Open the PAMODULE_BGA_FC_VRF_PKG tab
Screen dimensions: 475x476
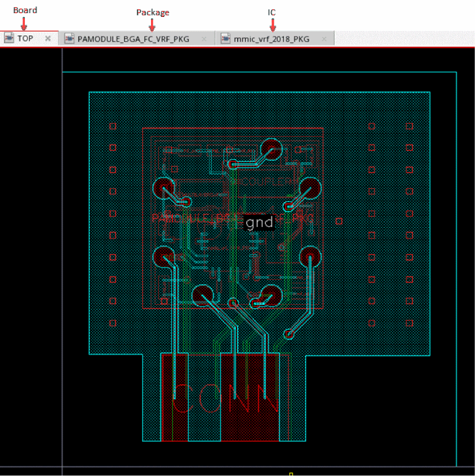pos(133,39)
